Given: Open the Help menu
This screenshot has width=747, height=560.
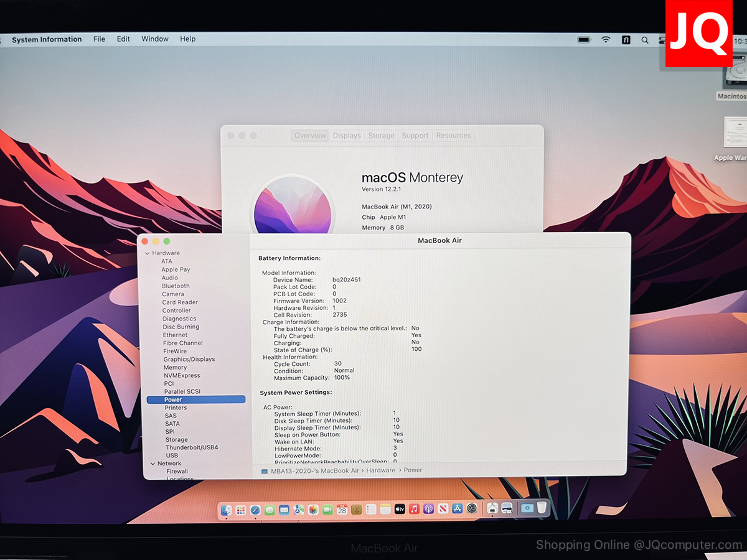Looking at the screenshot, I should click(188, 39).
